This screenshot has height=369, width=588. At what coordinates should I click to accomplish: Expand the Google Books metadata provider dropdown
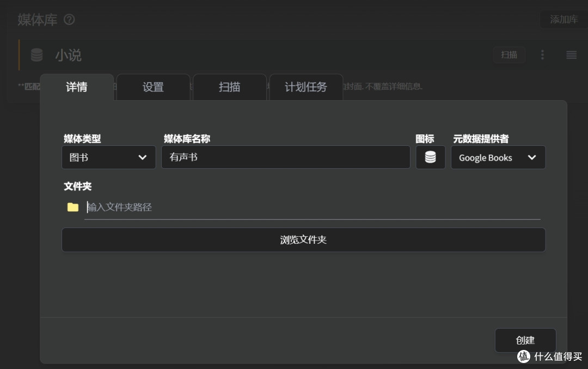point(498,157)
